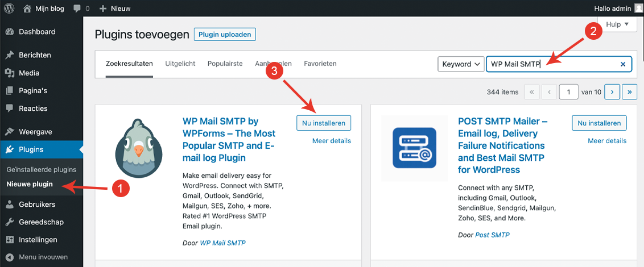Click the pages icon for Pagina's

click(x=10, y=91)
